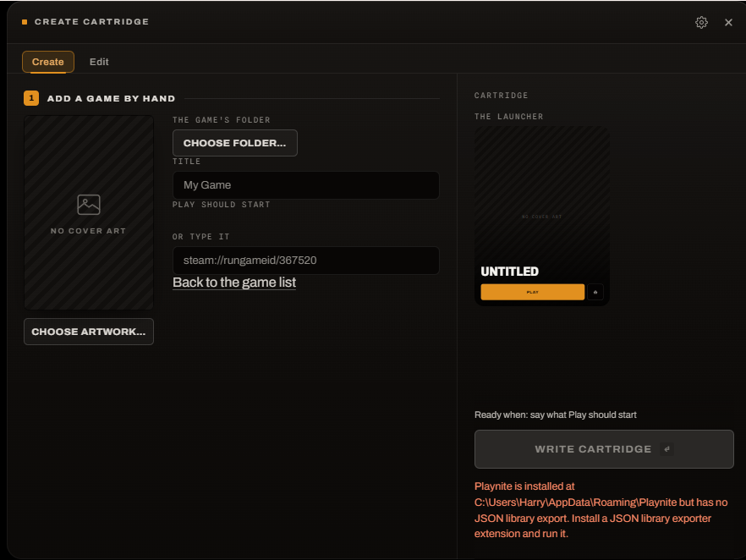
Task: Click the 'THE LAUNCHER' label
Action: (x=508, y=117)
